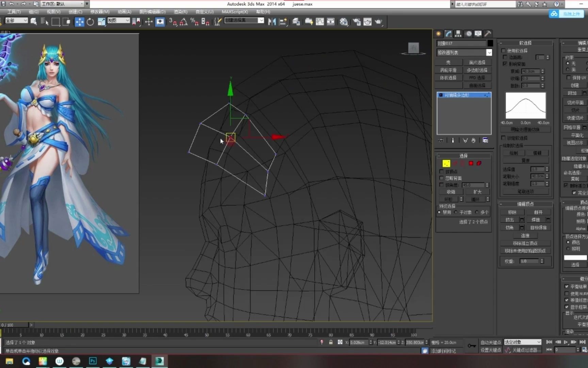Screen dimensions: 588x368
Task: Switch to Vertex sub-object mode
Action: (x=446, y=163)
